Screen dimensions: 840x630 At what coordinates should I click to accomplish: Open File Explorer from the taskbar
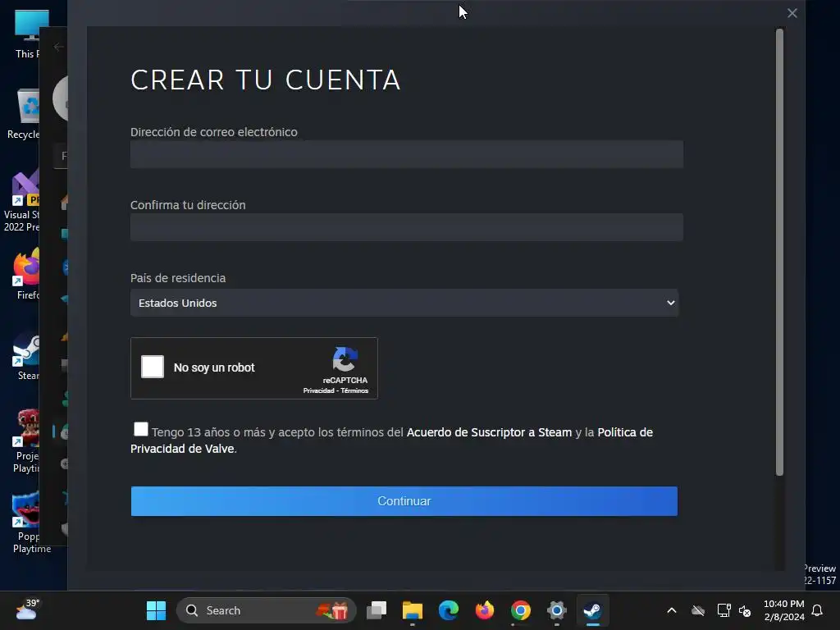pos(413,610)
